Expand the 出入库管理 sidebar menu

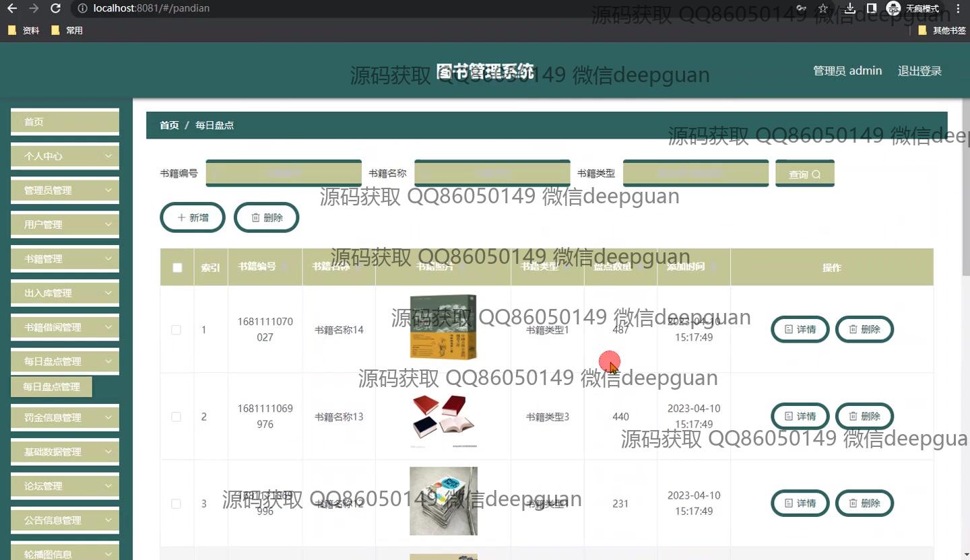[65, 293]
